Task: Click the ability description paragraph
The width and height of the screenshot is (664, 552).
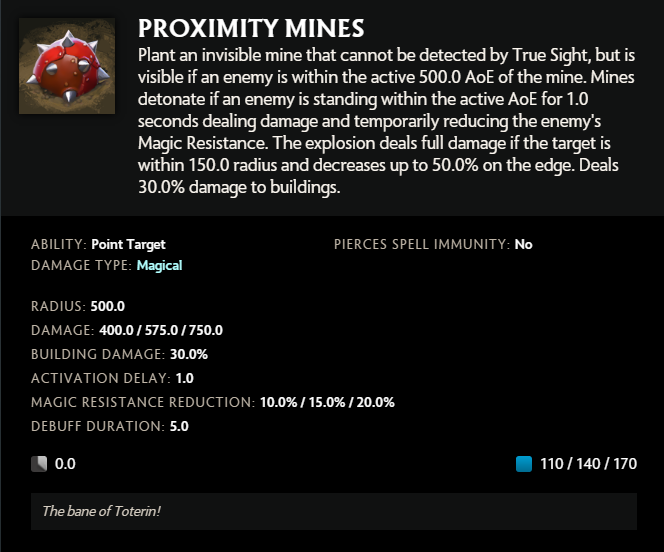Action: pyautogui.click(x=385, y=120)
